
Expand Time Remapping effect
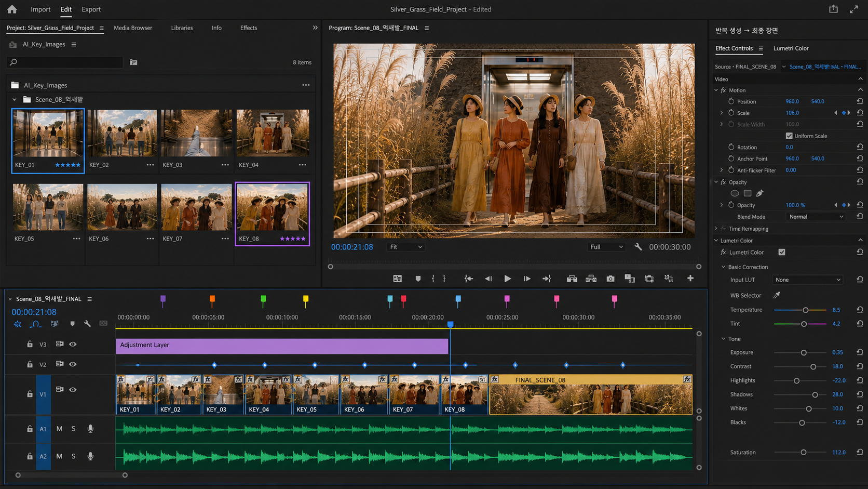click(716, 229)
